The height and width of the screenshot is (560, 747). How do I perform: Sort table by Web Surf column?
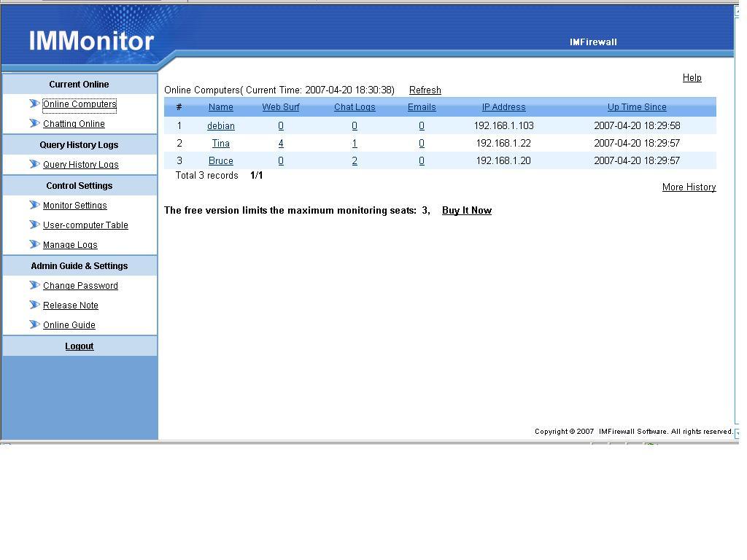[x=281, y=107]
